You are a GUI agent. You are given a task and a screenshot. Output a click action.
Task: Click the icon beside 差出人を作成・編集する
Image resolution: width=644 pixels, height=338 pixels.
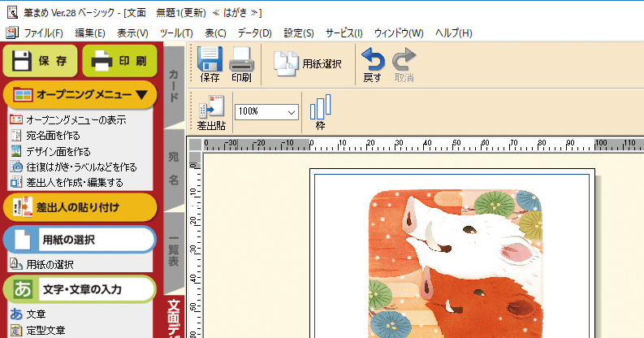coord(16,182)
